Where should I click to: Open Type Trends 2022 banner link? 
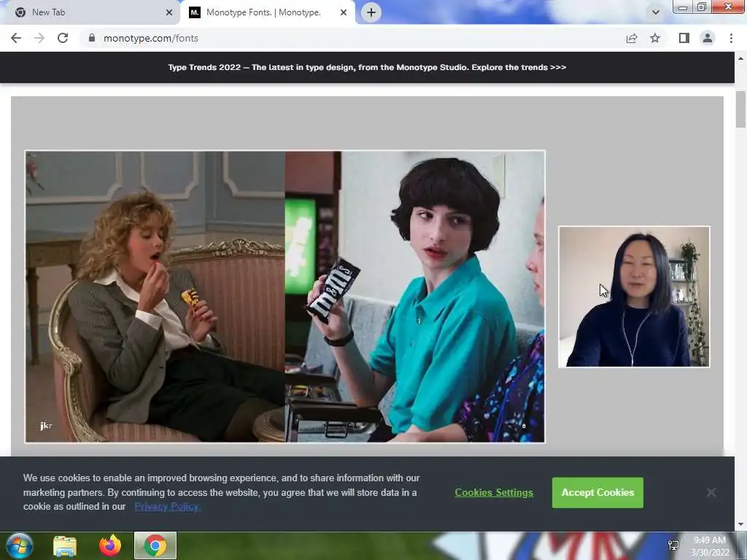point(367,67)
